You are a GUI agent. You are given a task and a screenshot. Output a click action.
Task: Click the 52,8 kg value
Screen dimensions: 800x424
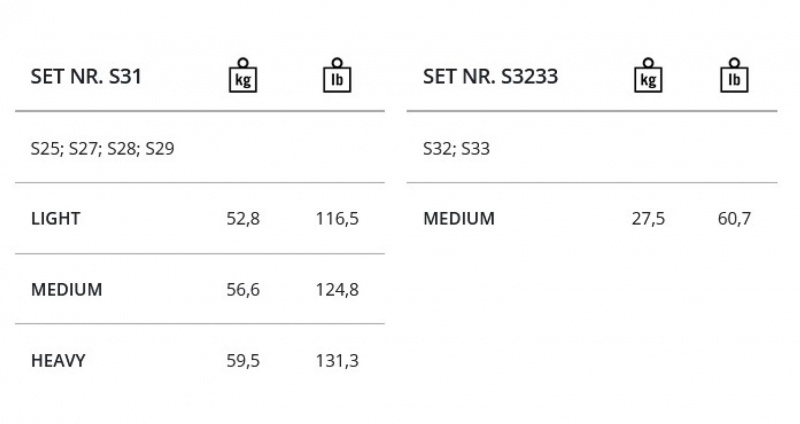(x=243, y=218)
